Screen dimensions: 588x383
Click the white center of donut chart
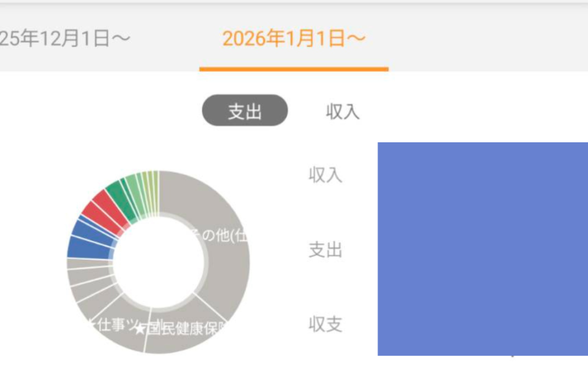[158, 262]
